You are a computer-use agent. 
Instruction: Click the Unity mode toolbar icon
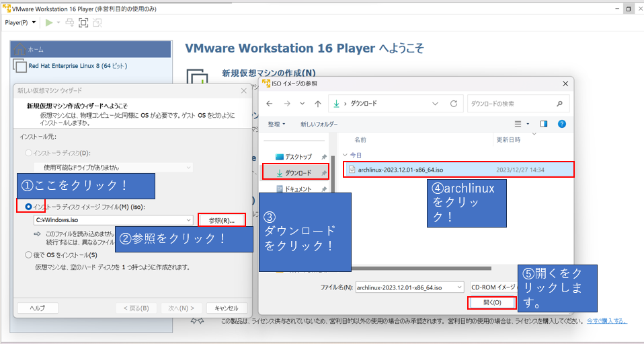pyautogui.click(x=97, y=23)
